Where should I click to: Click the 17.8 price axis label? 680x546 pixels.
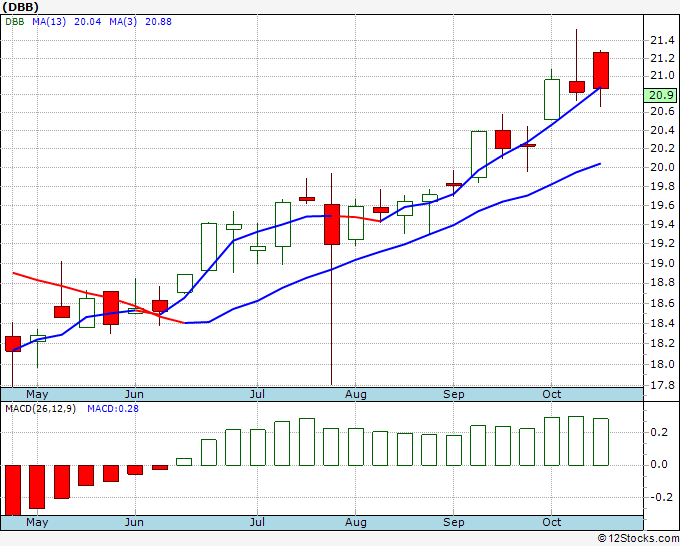pos(662,385)
